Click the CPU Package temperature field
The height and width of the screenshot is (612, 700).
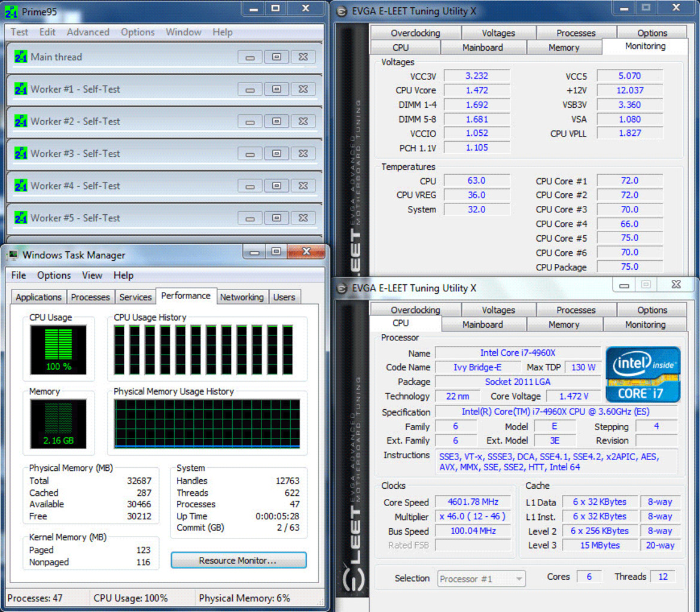629,267
